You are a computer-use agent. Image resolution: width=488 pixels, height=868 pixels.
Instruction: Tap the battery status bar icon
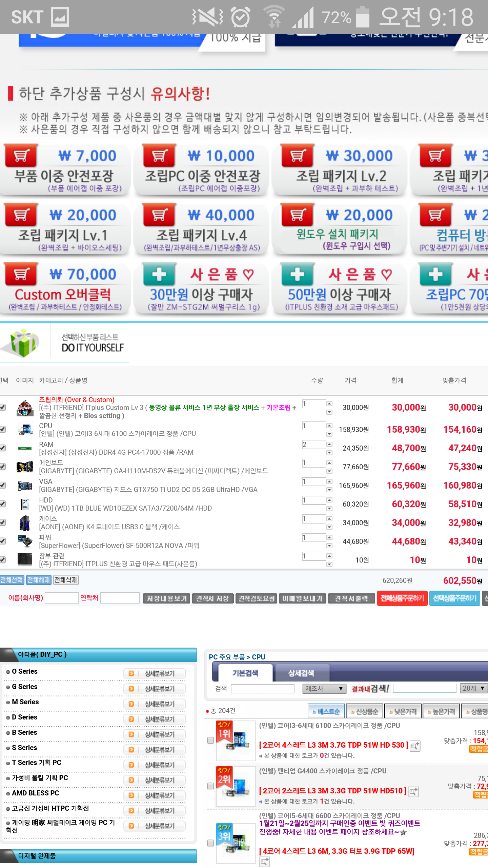pos(363,17)
